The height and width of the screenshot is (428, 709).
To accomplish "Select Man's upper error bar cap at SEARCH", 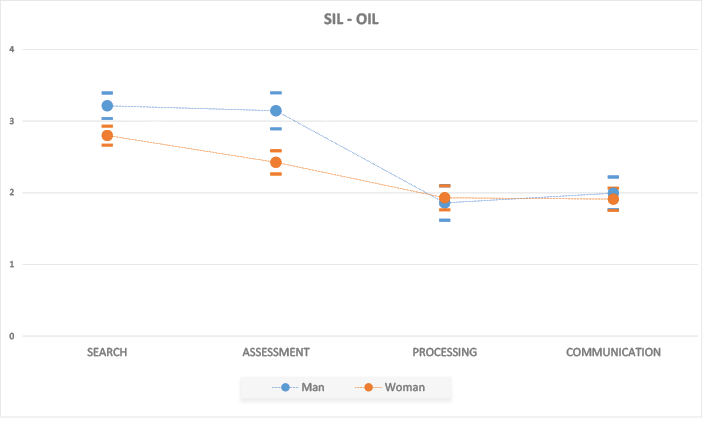I will click(107, 93).
